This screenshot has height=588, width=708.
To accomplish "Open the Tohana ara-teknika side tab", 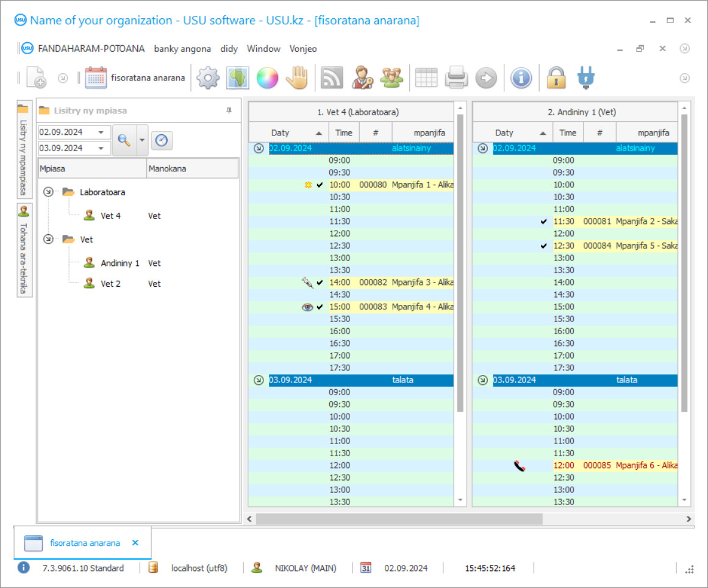I will coord(24,251).
